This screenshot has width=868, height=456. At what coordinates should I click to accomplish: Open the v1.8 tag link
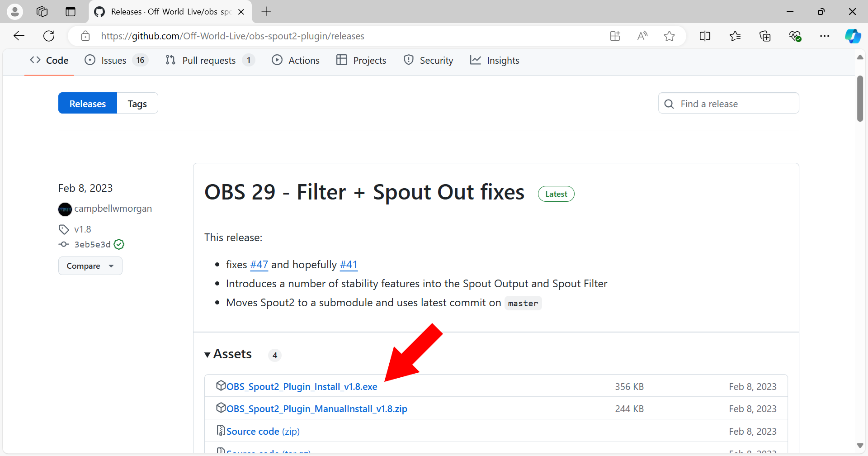pyautogui.click(x=83, y=229)
